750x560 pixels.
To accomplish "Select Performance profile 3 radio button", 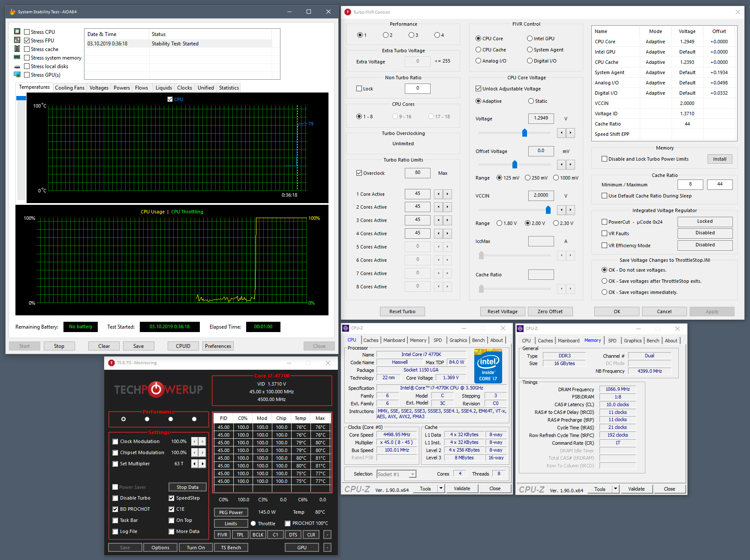I will [x=411, y=35].
